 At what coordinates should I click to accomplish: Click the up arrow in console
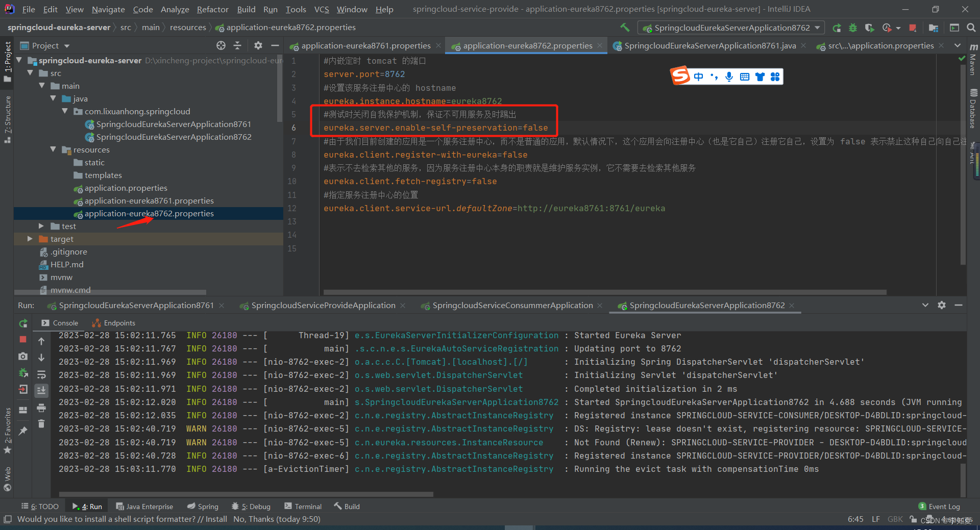(41, 341)
